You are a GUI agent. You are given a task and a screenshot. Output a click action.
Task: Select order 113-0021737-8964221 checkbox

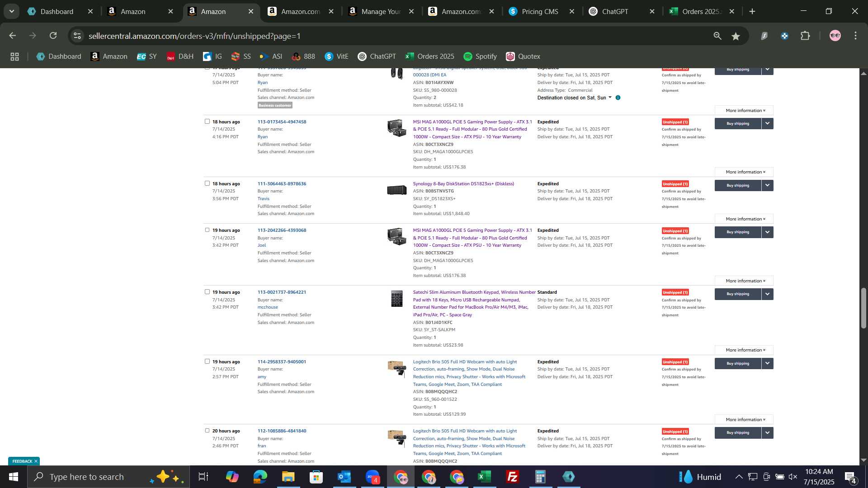[x=207, y=292]
